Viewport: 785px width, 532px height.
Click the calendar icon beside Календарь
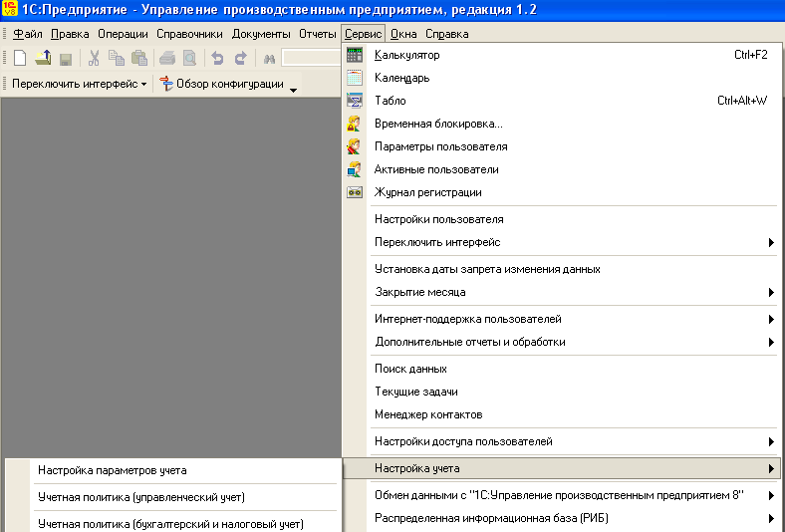[355, 78]
